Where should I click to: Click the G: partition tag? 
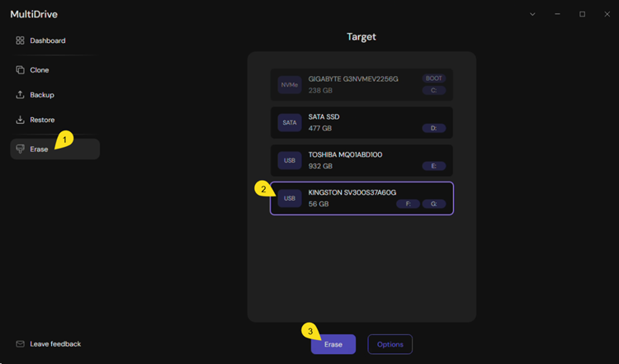433,203
